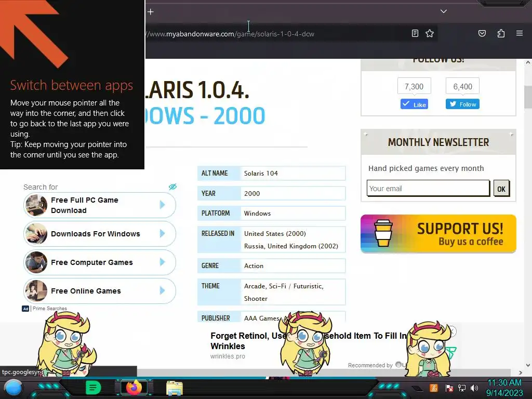Toggle reader view icon in address bar
This screenshot has height=399, width=532.
tap(415, 33)
